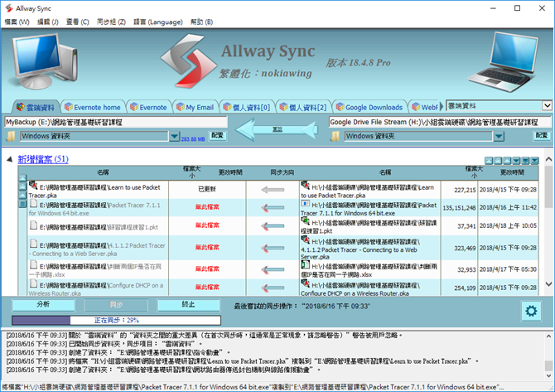Image resolution: width=555 pixels, height=392 pixels.
Task: Open the gear settings button
Action: coord(531,312)
